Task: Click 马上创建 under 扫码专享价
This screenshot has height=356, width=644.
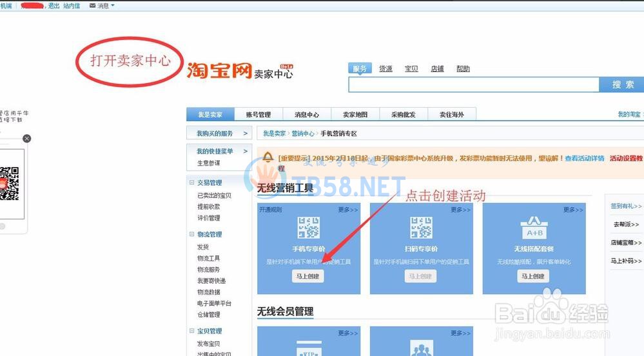Action: click(420, 276)
